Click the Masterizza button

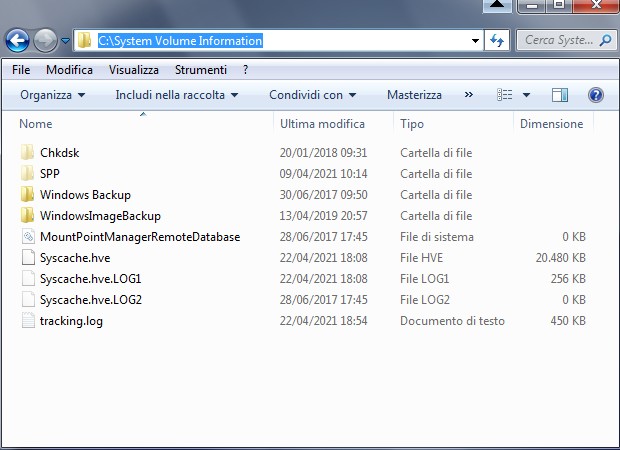pyautogui.click(x=414, y=95)
